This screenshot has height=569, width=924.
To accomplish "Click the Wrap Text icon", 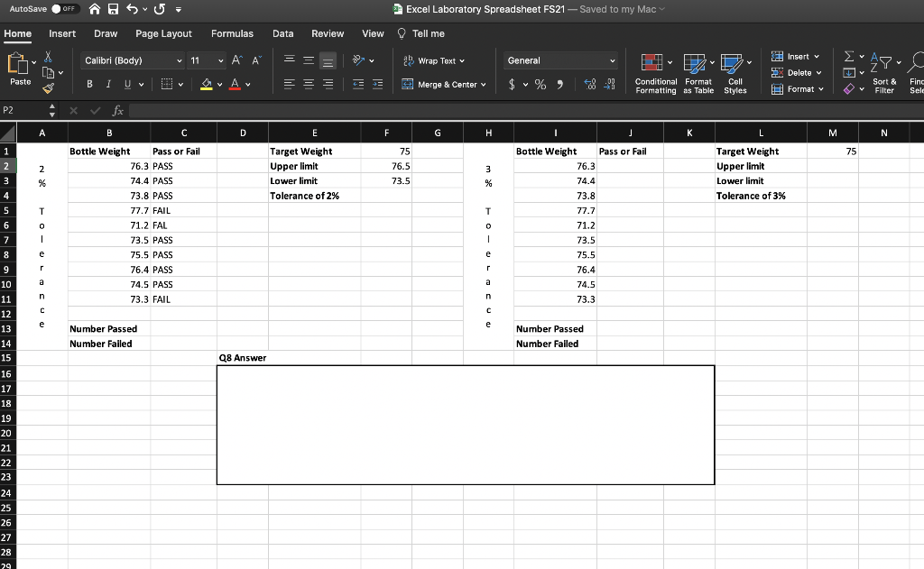I will pos(409,60).
